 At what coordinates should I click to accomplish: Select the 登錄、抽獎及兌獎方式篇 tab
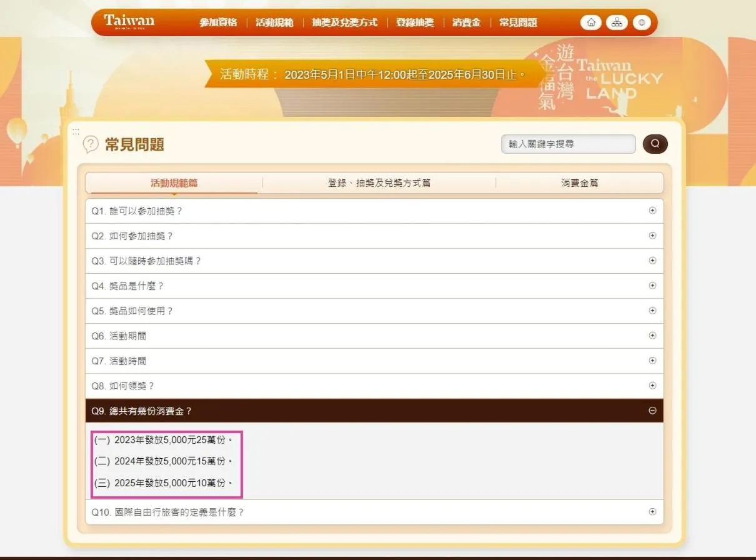[378, 182]
